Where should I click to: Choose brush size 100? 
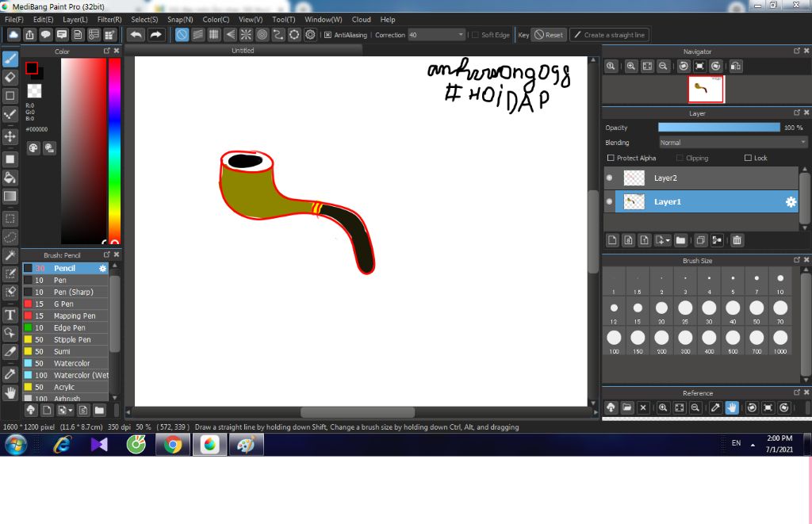[x=614, y=342]
